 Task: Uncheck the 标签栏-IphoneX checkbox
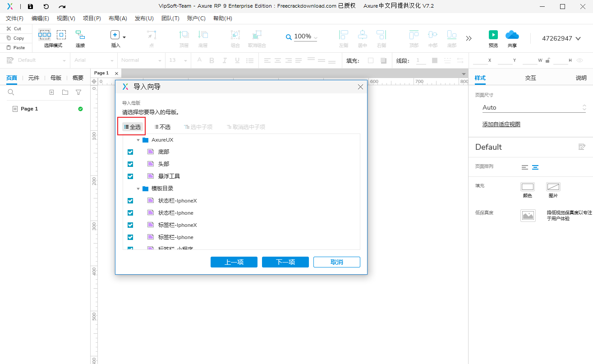pyautogui.click(x=130, y=225)
